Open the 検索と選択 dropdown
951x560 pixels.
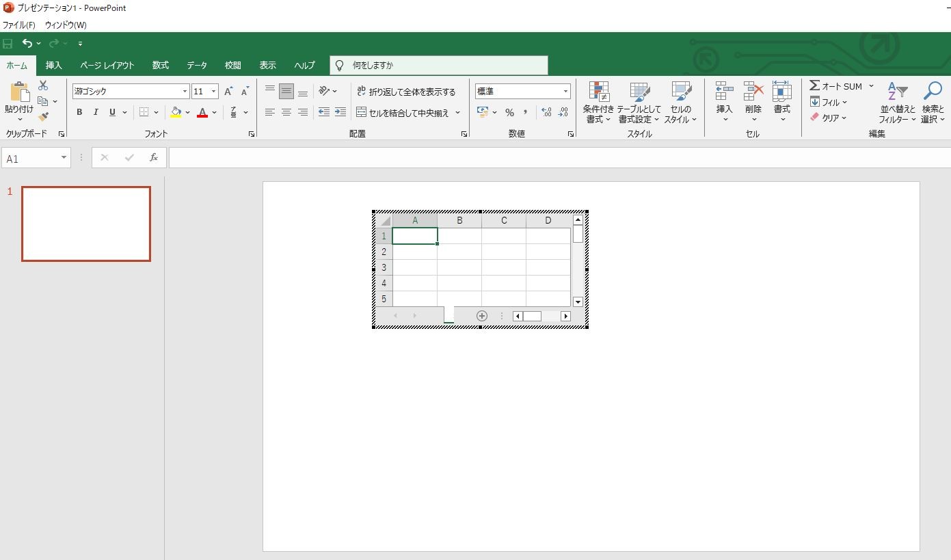tap(933, 103)
